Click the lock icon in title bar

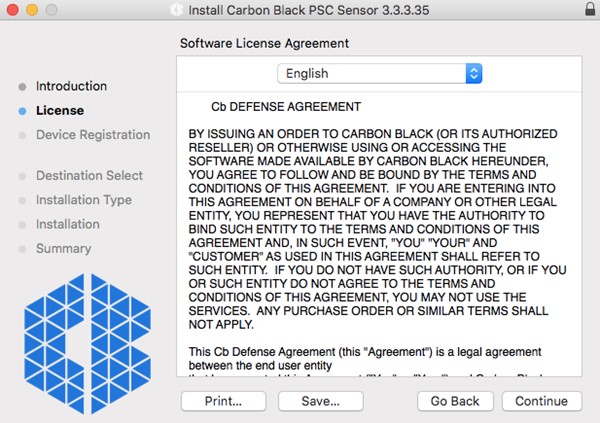[582, 12]
